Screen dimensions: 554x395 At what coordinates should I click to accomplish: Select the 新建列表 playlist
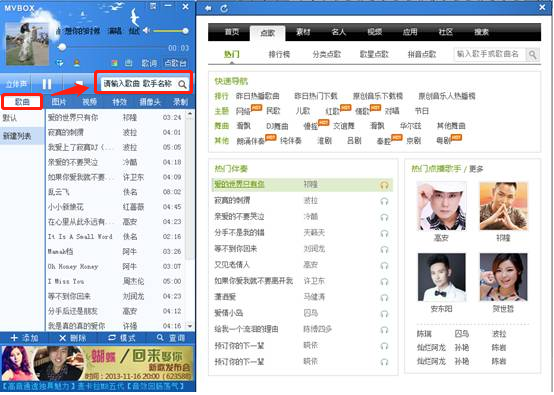click(22, 136)
